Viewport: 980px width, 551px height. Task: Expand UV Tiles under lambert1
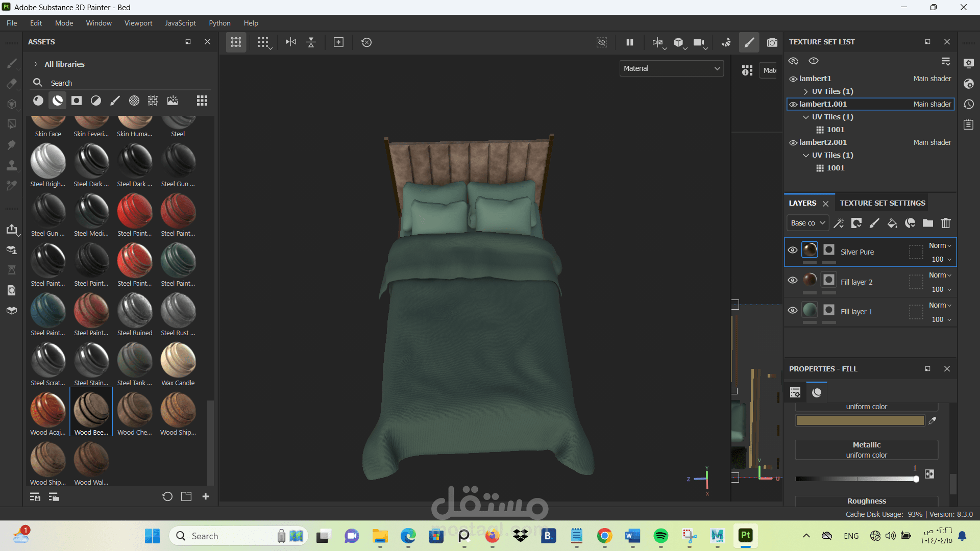click(806, 91)
